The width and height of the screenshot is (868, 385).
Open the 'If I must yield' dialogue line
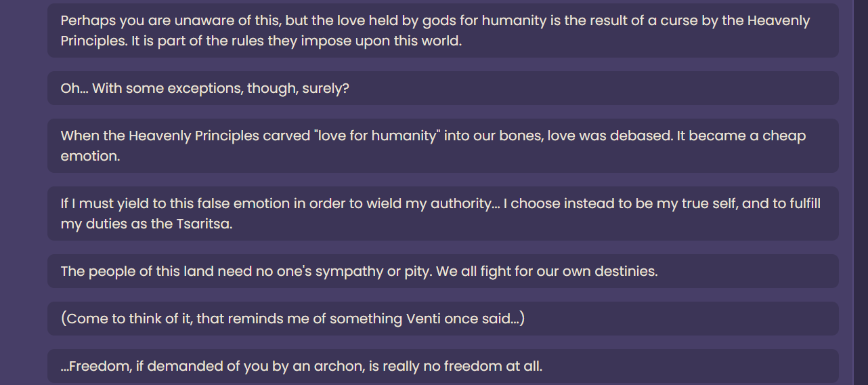pos(443,214)
